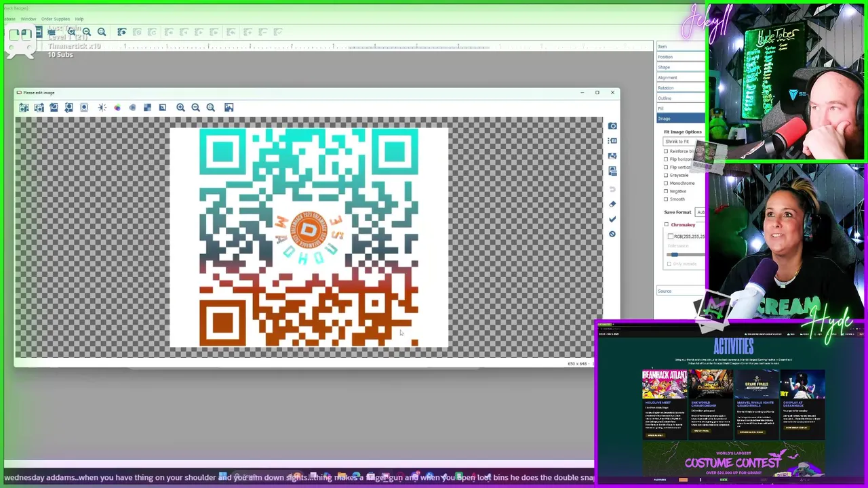Click the checkered transparency icon in image editor toolbar
Screen dimensions: 868x488
147,107
